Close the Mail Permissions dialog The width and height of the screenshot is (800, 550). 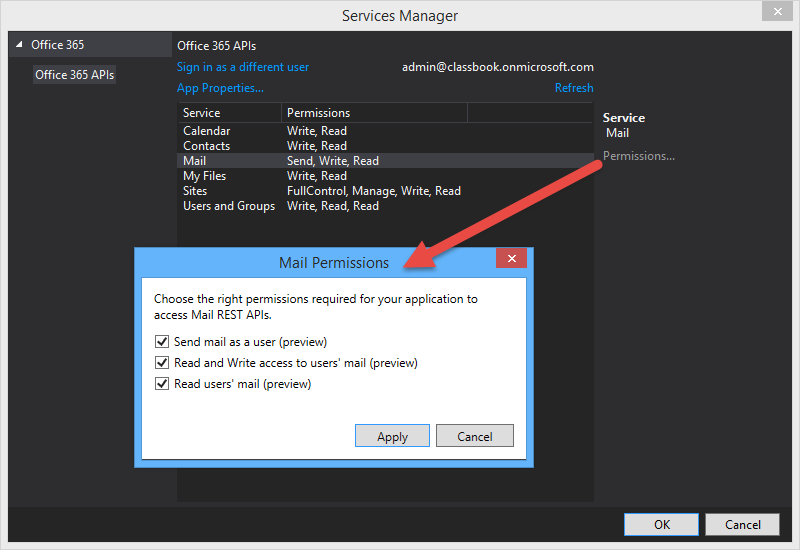point(511,259)
